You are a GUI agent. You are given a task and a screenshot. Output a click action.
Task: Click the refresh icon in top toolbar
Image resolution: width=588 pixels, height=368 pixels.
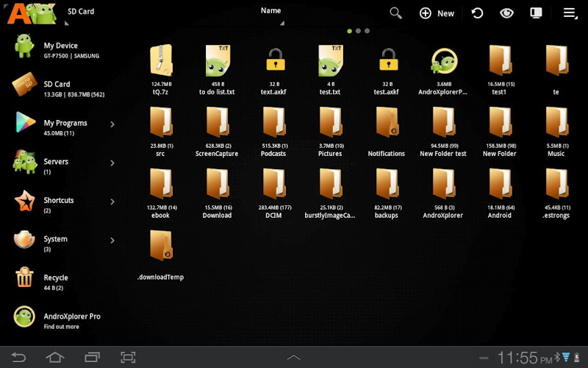pos(477,13)
